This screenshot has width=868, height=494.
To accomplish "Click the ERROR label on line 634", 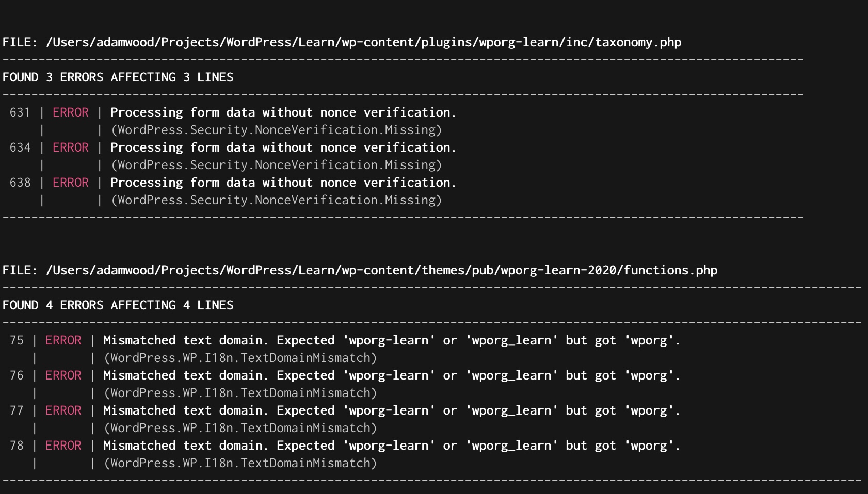I will pos(71,147).
